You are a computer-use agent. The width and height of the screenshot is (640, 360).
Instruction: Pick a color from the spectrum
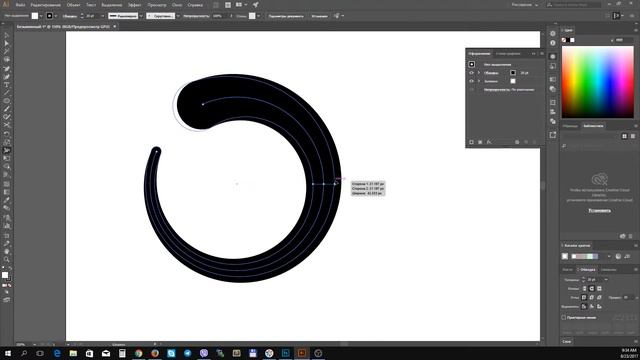598,82
